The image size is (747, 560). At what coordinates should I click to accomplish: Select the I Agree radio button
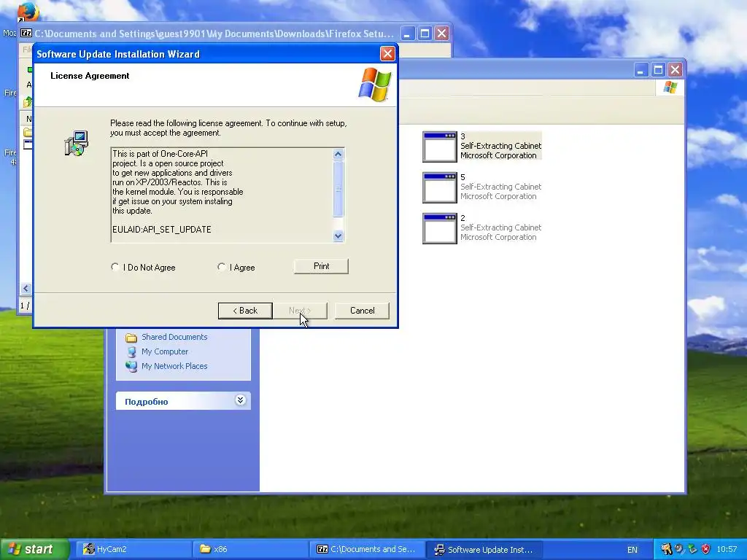[x=222, y=267]
